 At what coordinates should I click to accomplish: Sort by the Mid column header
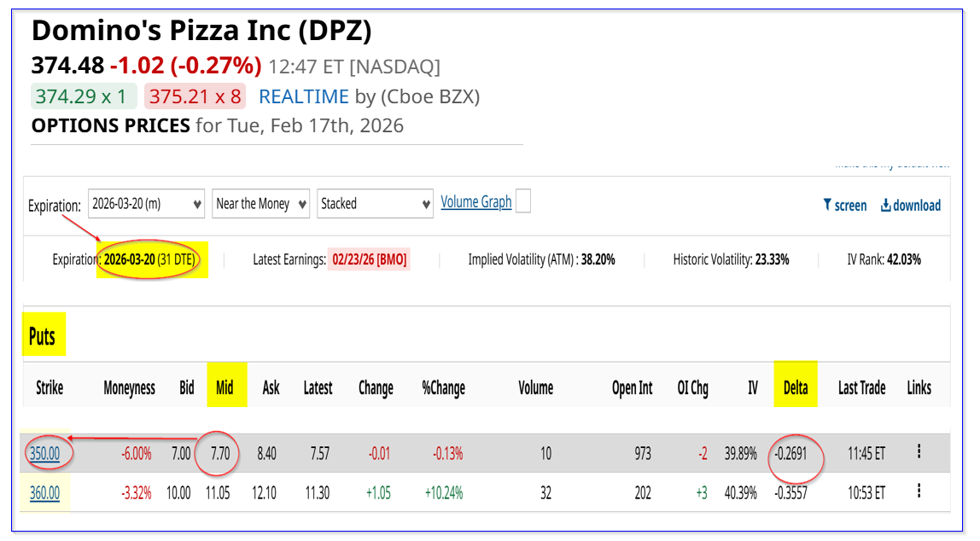pyautogui.click(x=225, y=388)
